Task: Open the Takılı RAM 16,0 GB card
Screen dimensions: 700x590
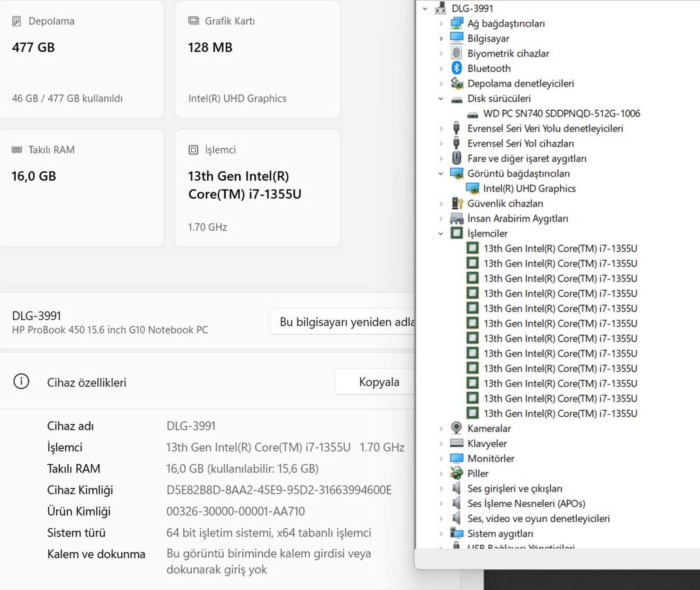Action: click(x=81, y=188)
